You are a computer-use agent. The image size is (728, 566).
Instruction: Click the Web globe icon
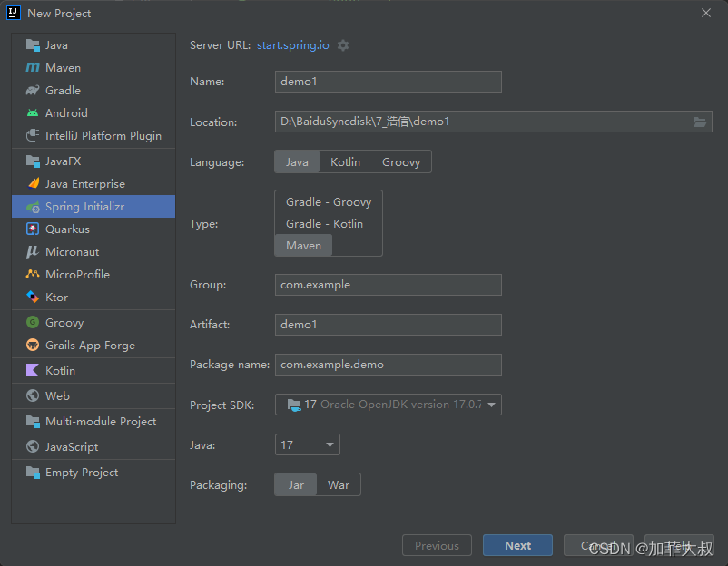point(33,395)
